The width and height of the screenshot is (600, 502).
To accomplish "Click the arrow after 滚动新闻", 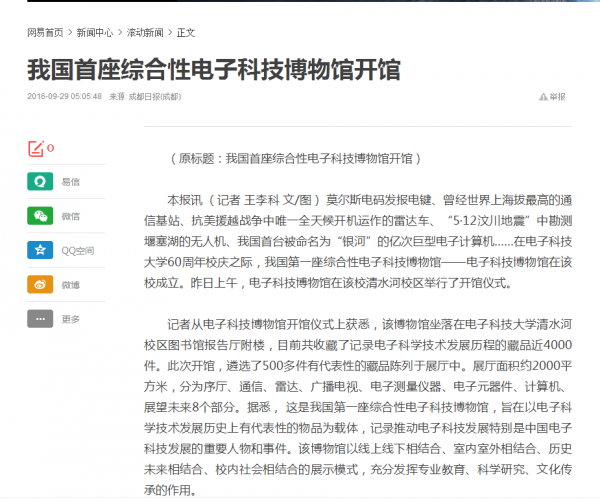I will tap(170, 33).
